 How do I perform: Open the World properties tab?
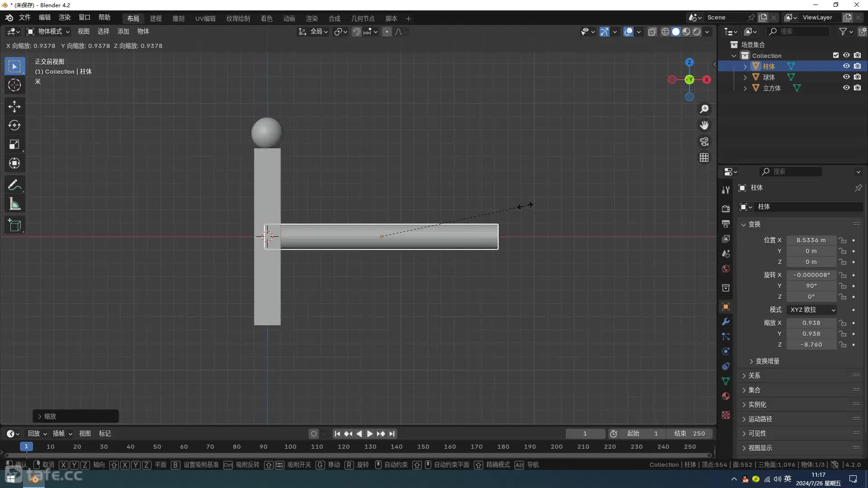(726, 268)
